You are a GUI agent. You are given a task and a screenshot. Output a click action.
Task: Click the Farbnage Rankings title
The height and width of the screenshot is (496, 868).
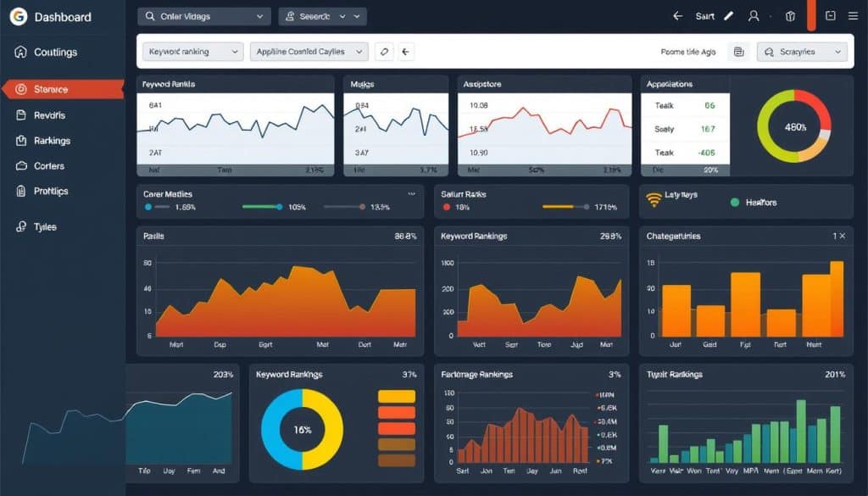(476, 375)
